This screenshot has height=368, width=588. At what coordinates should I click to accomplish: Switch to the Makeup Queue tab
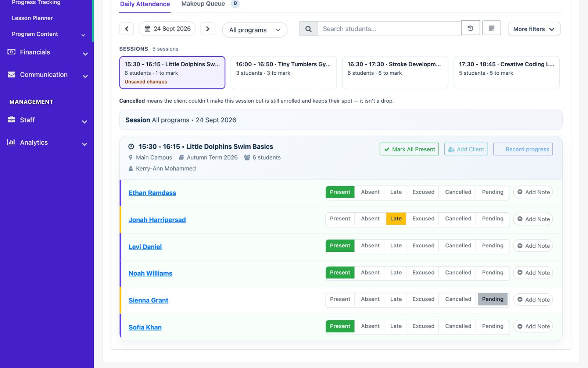click(210, 4)
